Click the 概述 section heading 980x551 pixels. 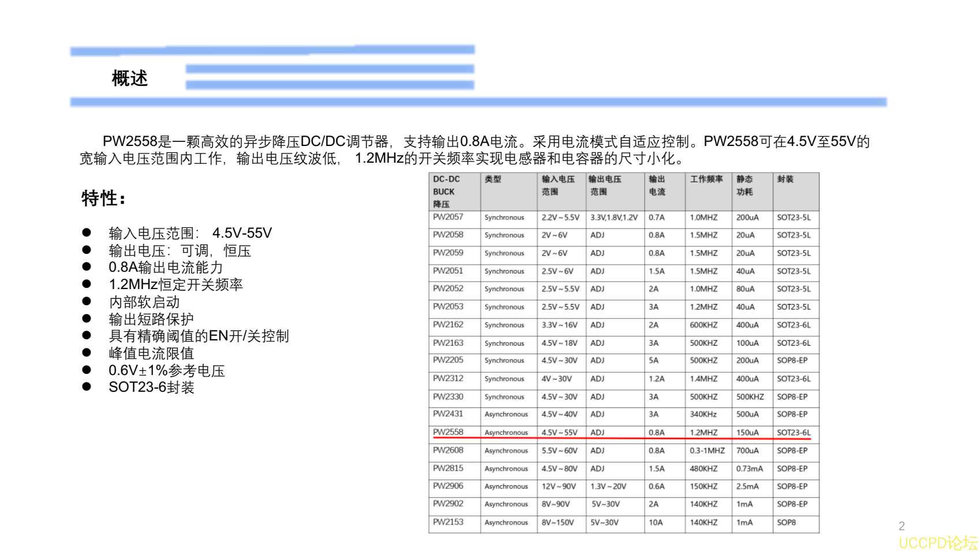point(130,77)
